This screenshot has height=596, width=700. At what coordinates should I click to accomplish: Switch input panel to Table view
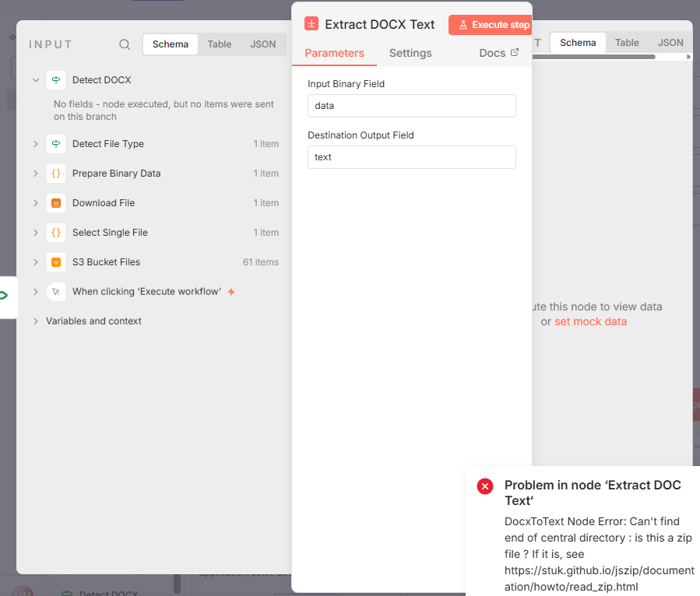220,44
